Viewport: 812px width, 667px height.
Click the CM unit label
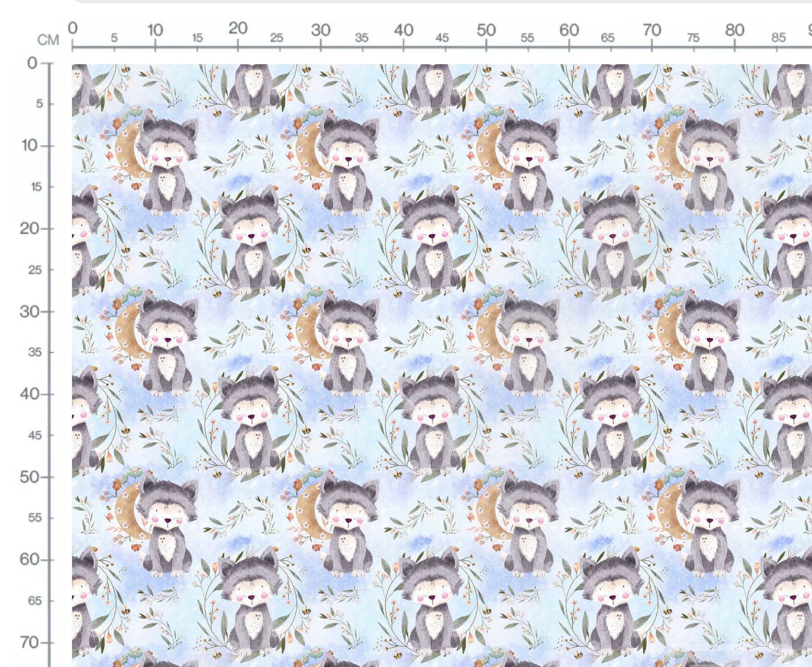pyautogui.click(x=48, y=40)
